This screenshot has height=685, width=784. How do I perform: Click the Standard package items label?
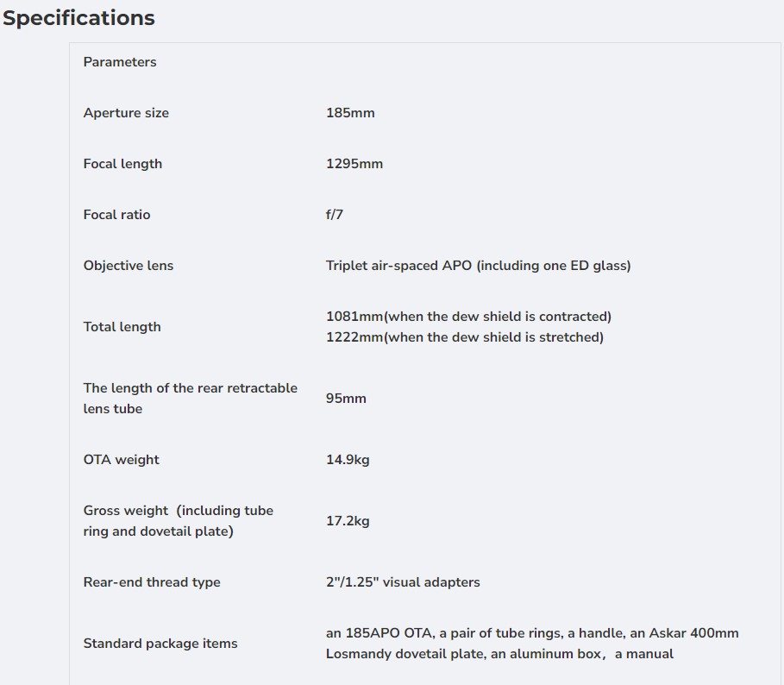click(x=160, y=644)
